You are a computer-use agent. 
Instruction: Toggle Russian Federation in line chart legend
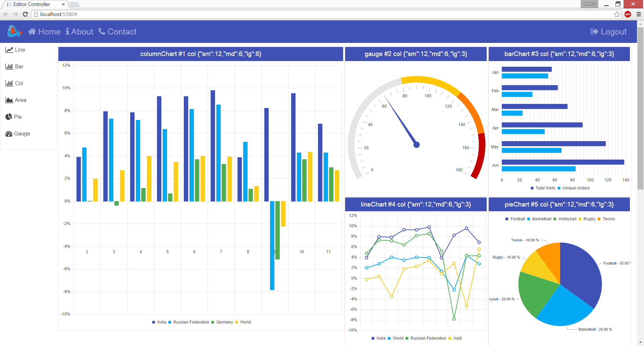pyautogui.click(x=426, y=338)
